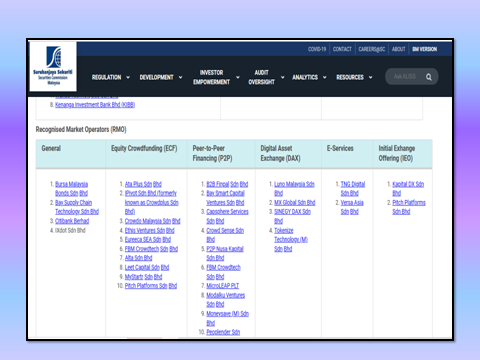Open Ata Plus Sdn Bhd link
The width and height of the screenshot is (480, 360).
point(143,184)
